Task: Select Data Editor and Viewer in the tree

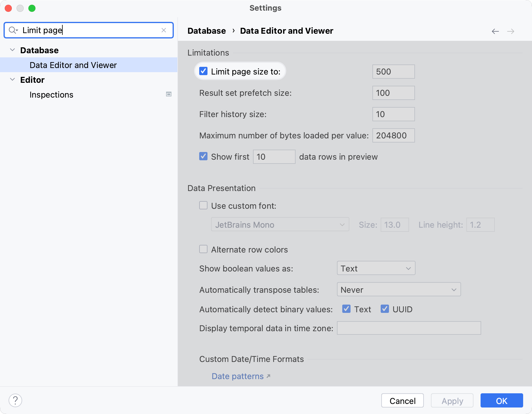Action: (x=73, y=65)
